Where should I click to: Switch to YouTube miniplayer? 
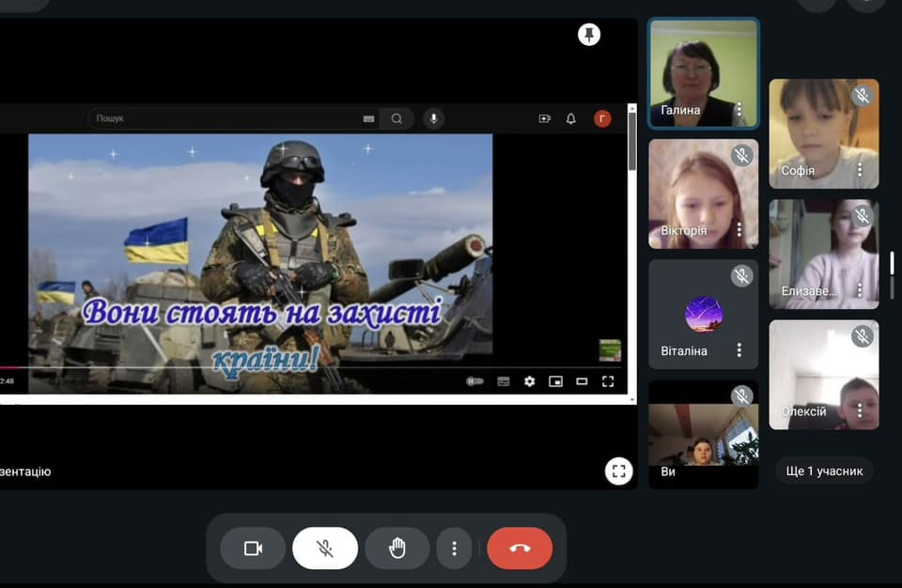(x=555, y=381)
